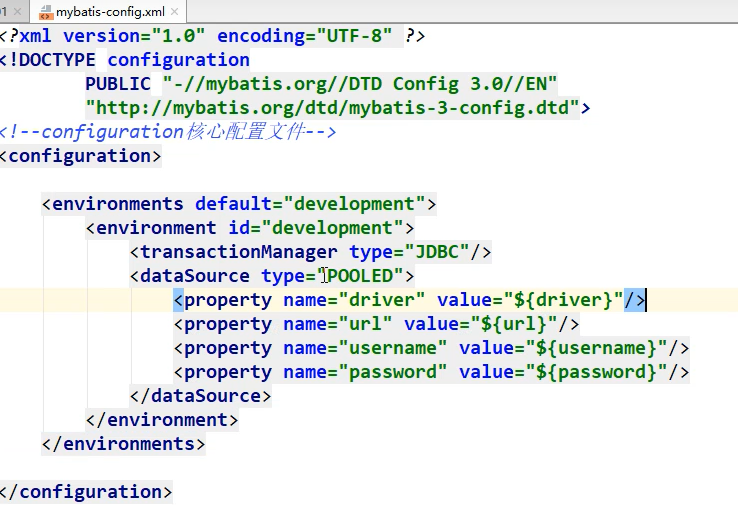Image resolution: width=738 pixels, height=505 pixels.
Task: Click the property name="password" attribute
Action: pyautogui.click(x=365, y=372)
